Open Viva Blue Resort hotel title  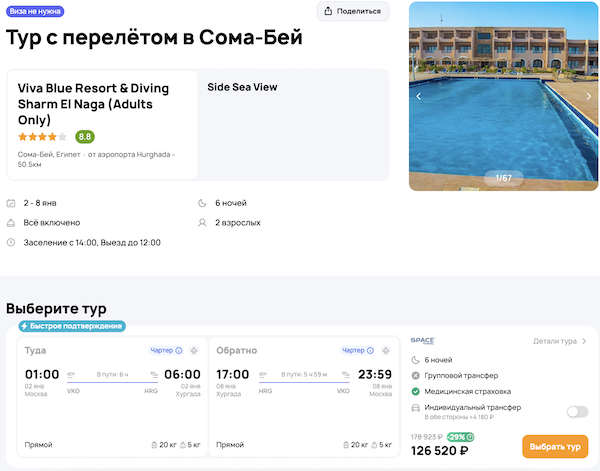(x=93, y=104)
